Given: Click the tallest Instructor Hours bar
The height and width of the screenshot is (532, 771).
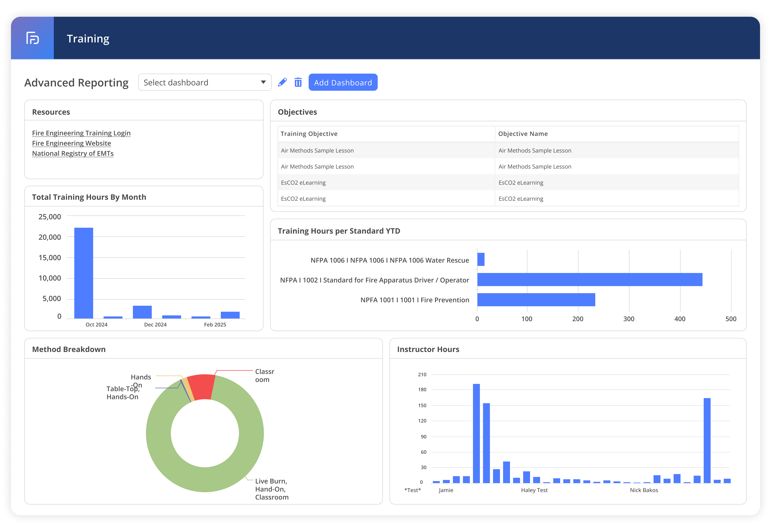Looking at the screenshot, I should pos(476,433).
